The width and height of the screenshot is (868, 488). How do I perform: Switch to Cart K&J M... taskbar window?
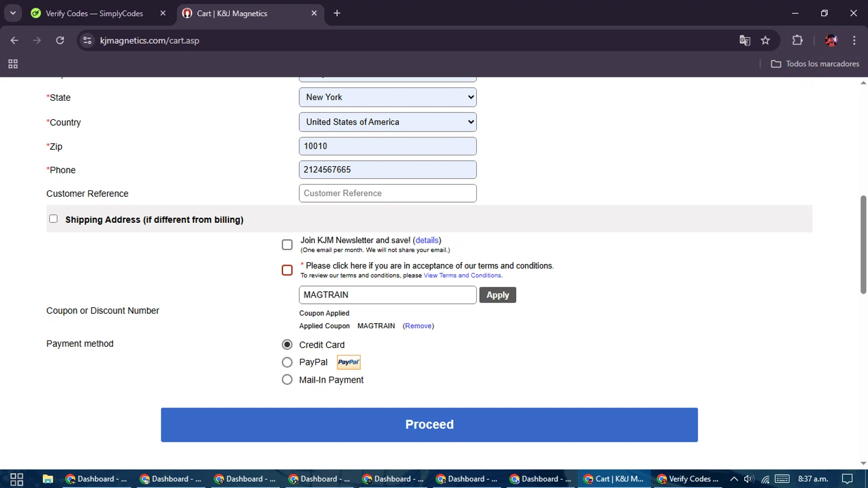614,479
